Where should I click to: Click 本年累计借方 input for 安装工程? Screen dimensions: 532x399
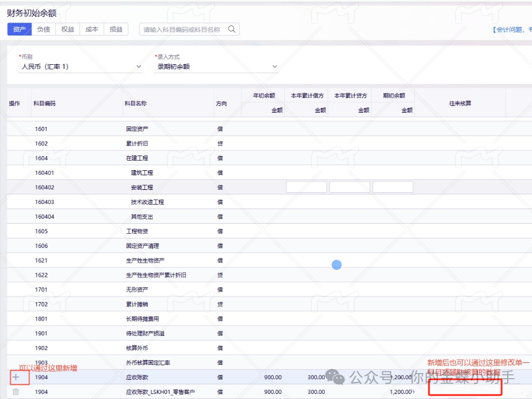306,187
